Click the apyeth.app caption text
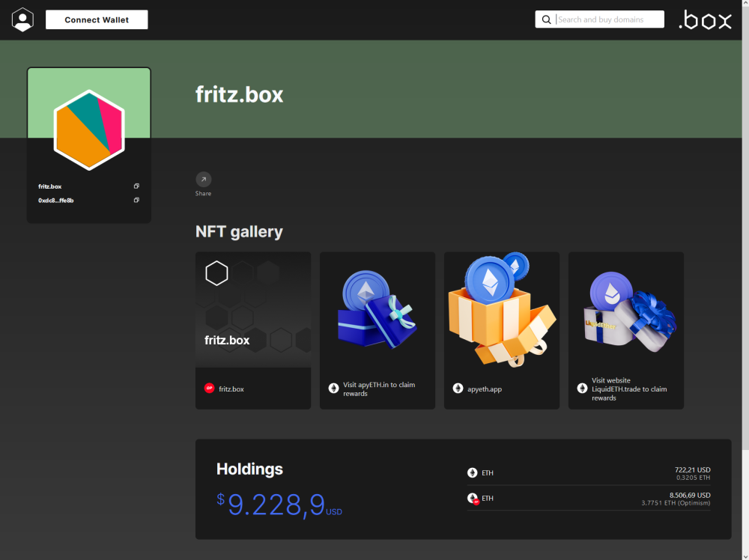 point(485,389)
